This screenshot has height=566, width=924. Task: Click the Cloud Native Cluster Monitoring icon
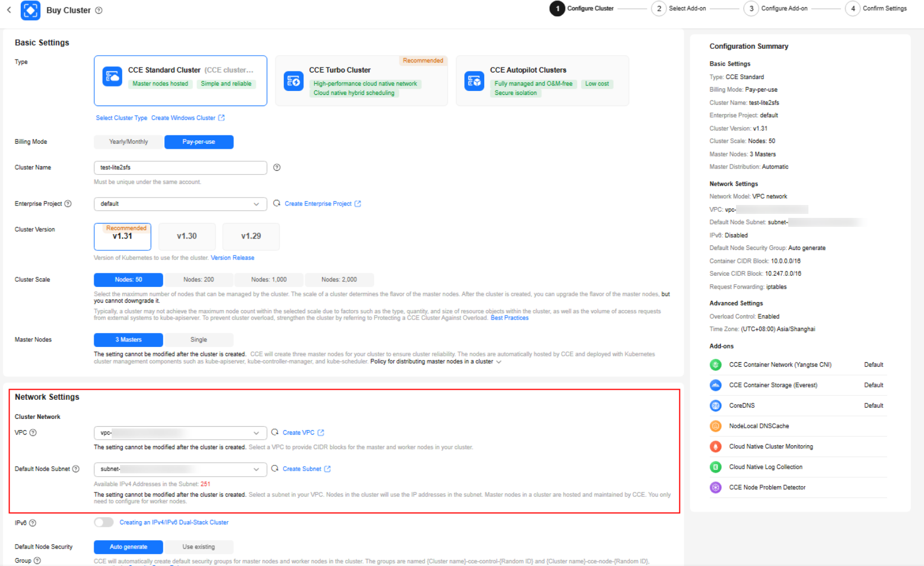point(716,446)
